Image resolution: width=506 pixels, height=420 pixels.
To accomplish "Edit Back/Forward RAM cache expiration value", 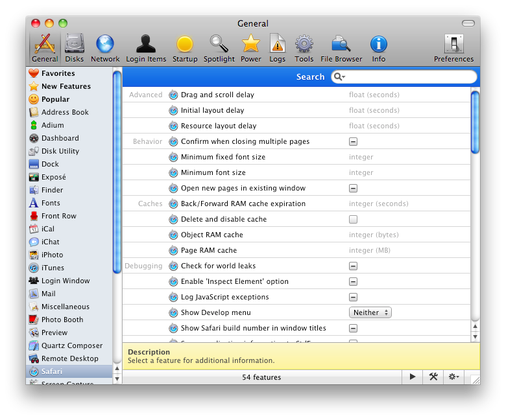I will point(379,204).
